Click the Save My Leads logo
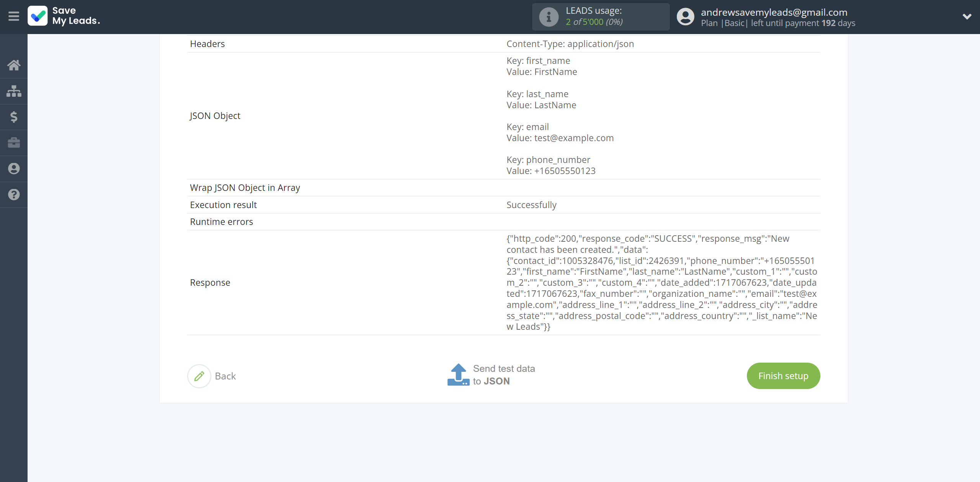This screenshot has width=980, height=482. pyautogui.click(x=64, y=16)
